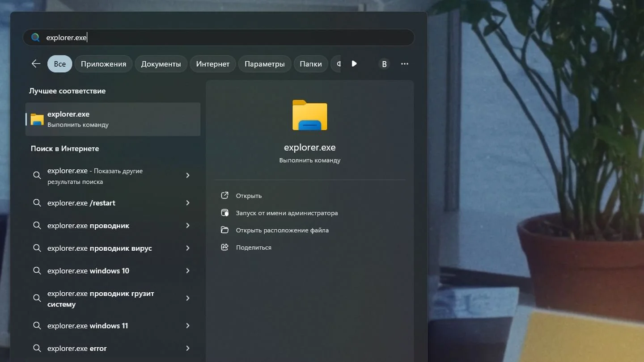The width and height of the screenshot is (644, 362).
Task: Click the large folder icon in the preview pane
Action: [x=310, y=115]
